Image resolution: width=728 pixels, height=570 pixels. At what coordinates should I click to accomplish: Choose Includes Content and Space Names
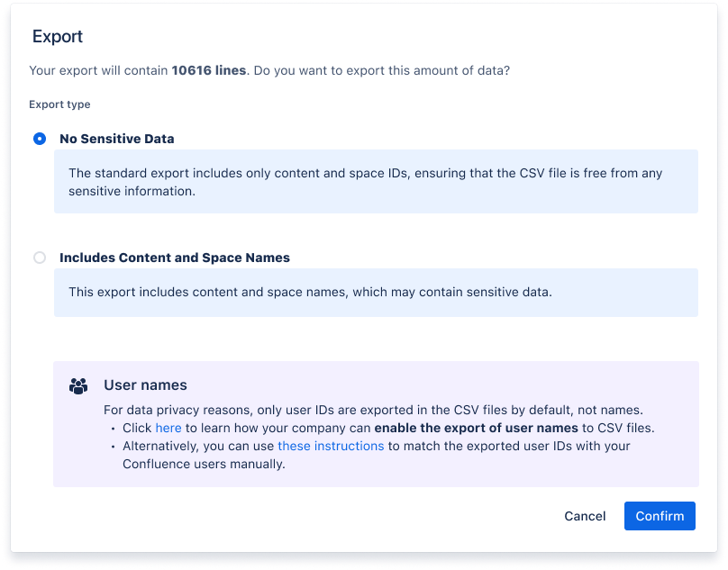point(40,258)
